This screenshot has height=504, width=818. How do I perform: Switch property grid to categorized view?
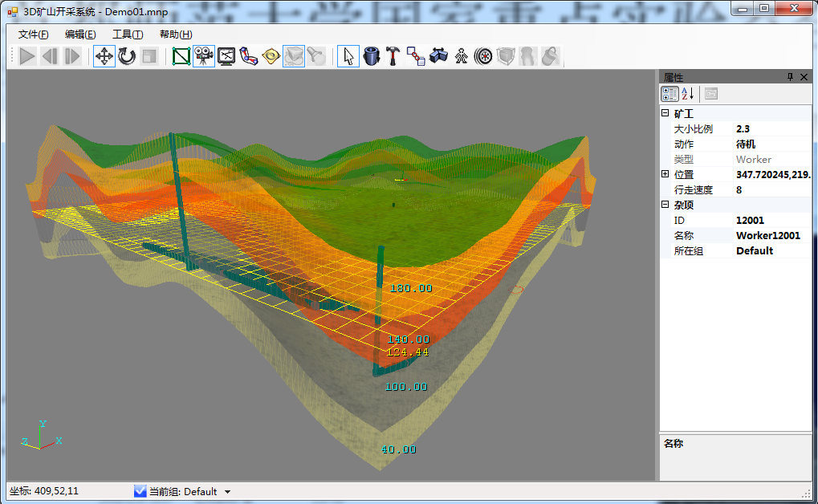pyautogui.click(x=669, y=94)
